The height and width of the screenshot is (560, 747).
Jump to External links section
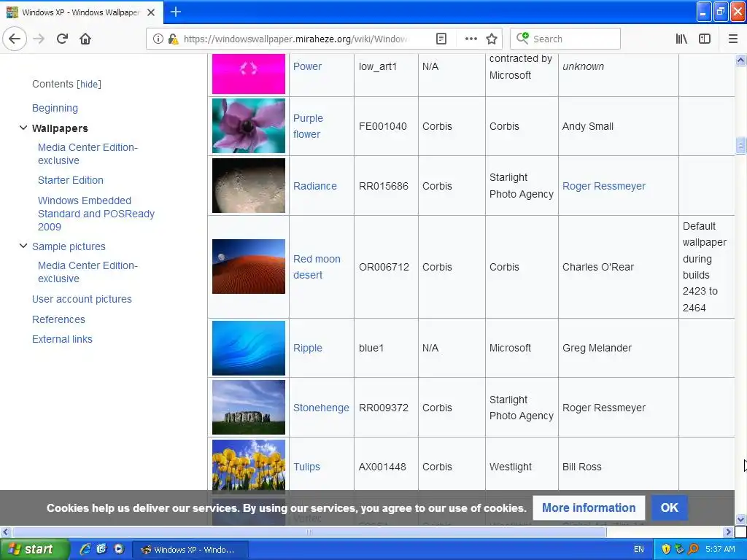[x=63, y=339]
